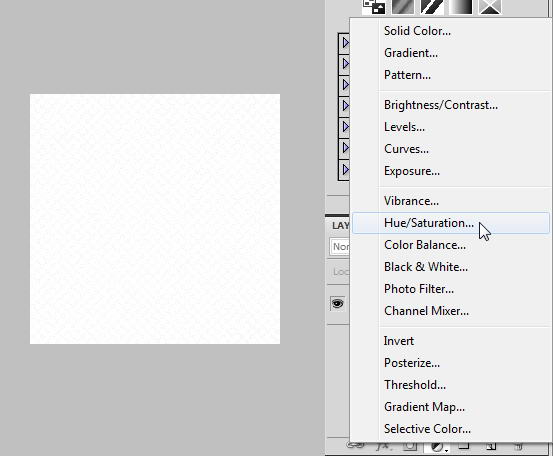
Task: Click the new adjustment layer half-circle icon
Action: point(437,447)
